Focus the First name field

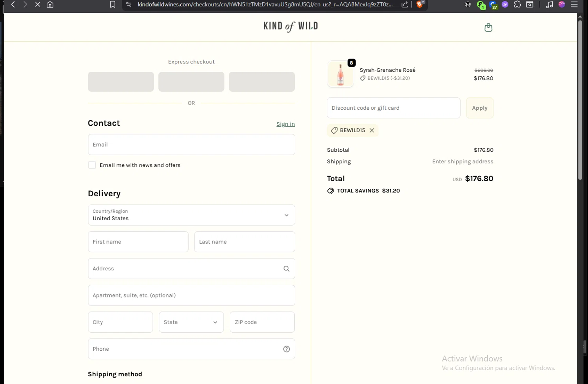[x=138, y=242]
